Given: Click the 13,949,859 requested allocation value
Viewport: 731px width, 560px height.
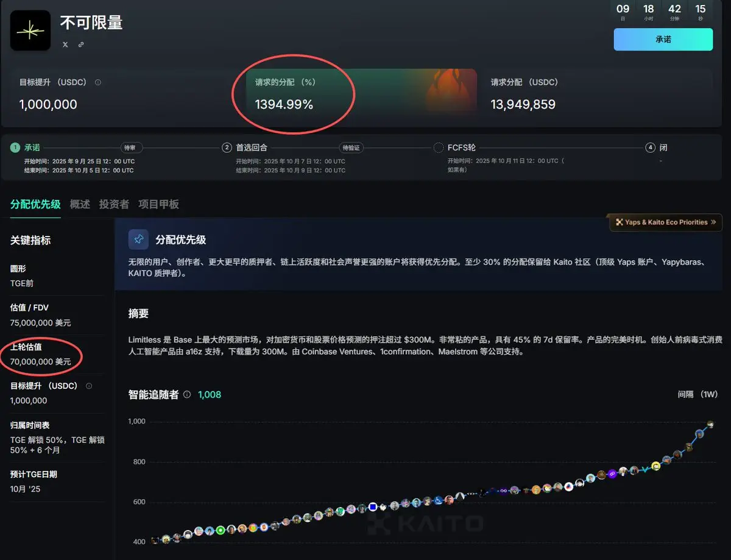Looking at the screenshot, I should [523, 105].
